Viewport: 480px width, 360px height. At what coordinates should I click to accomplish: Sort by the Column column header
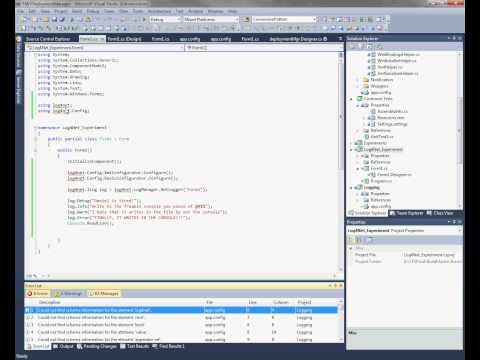pos(280,302)
